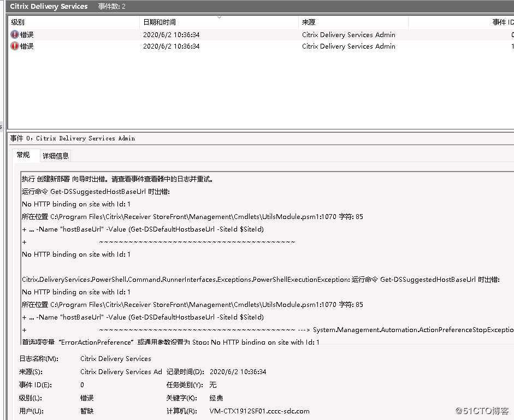This screenshot has width=514, height=420.
Task: Click the 关键字 value 经典
Action: pyautogui.click(x=216, y=398)
